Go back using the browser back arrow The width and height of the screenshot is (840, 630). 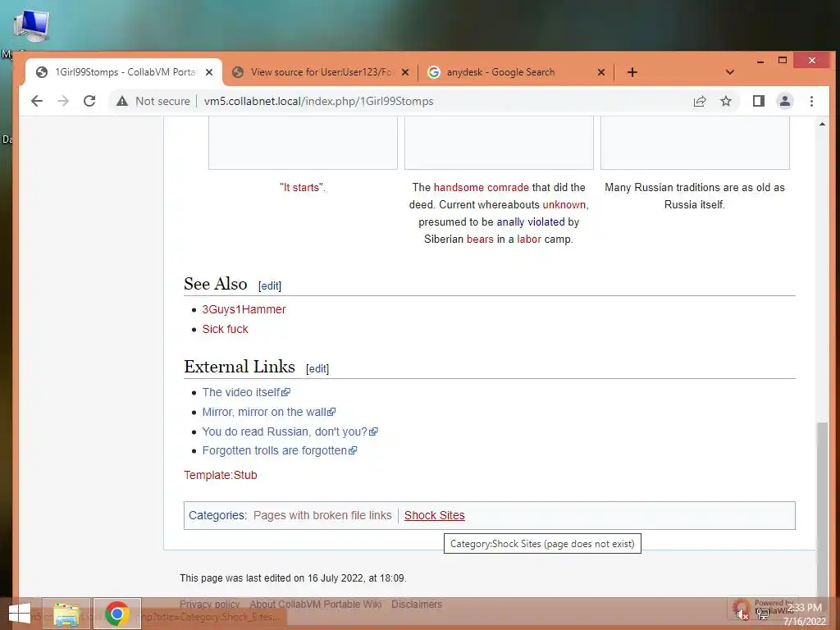click(x=36, y=101)
